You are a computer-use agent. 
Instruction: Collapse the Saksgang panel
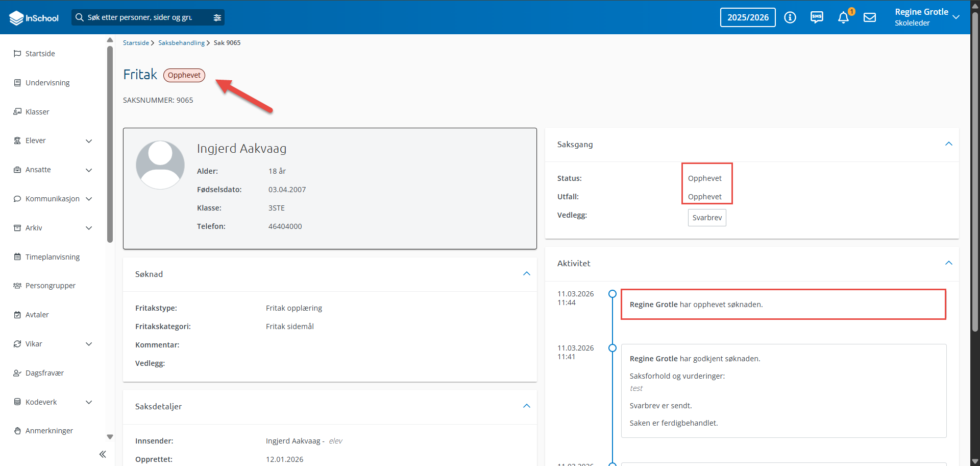coord(949,144)
